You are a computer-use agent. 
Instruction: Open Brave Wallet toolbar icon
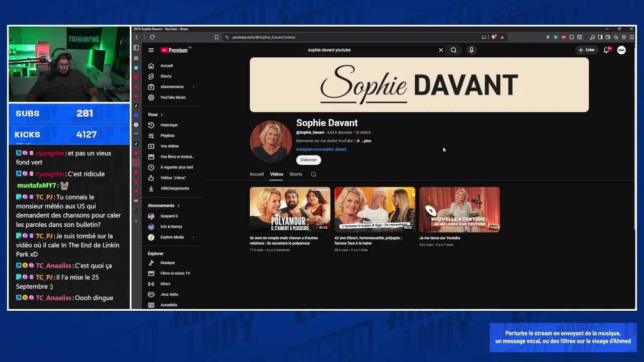608,37
